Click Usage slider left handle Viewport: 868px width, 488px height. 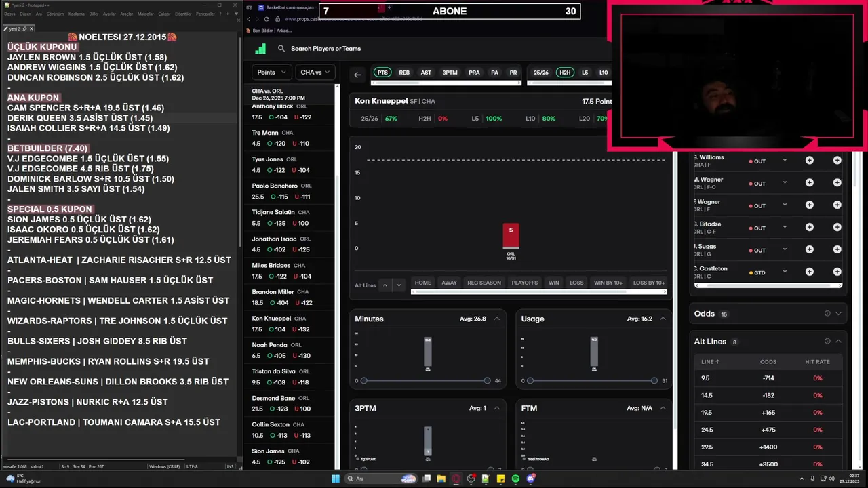tap(530, 381)
